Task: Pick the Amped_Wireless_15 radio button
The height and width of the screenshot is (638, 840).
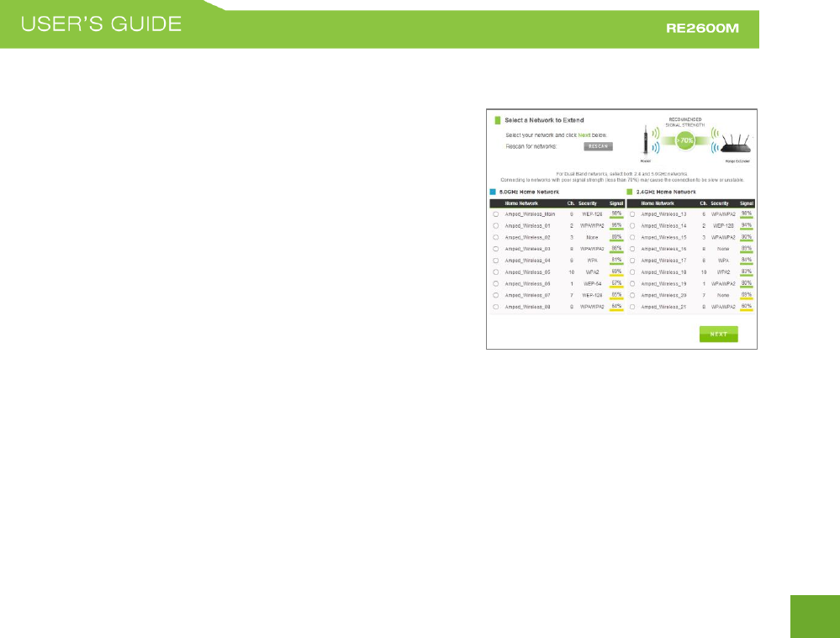Action: (x=632, y=237)
